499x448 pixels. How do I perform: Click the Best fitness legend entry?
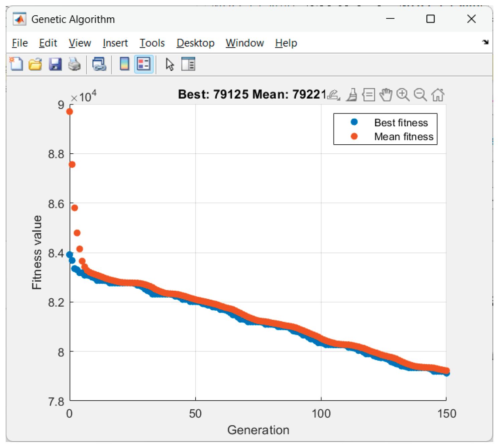click(x=401, y=123)
